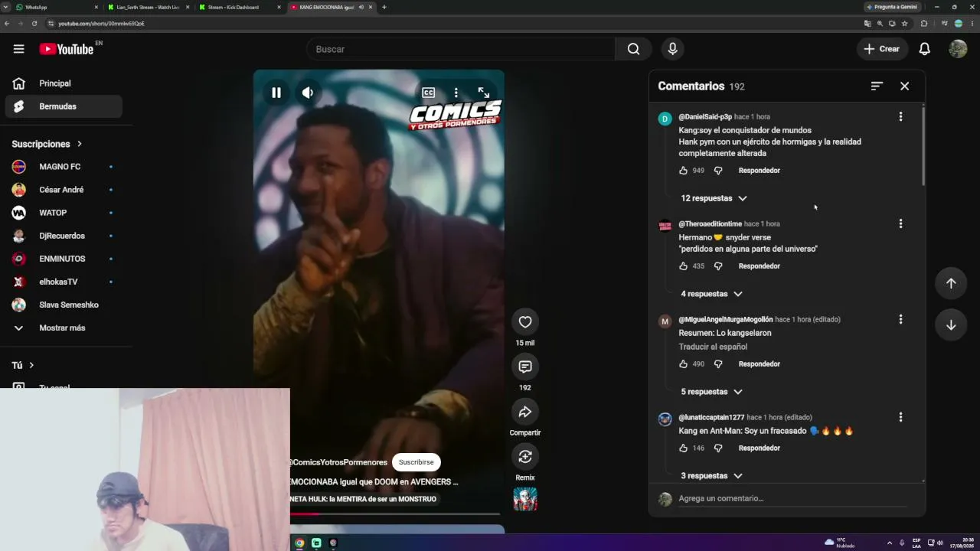980x551 pixels.
Task: Click the Buscar search field
Action: (x=462, y=49)
